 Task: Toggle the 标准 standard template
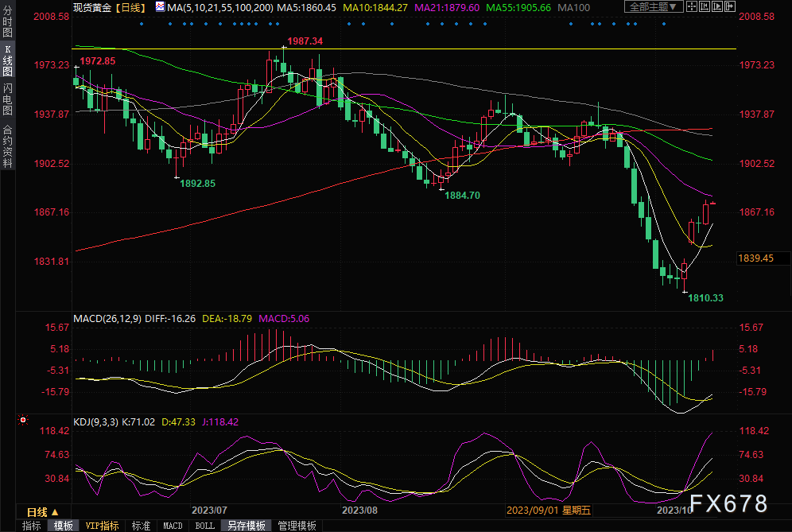tap(141, 526)
